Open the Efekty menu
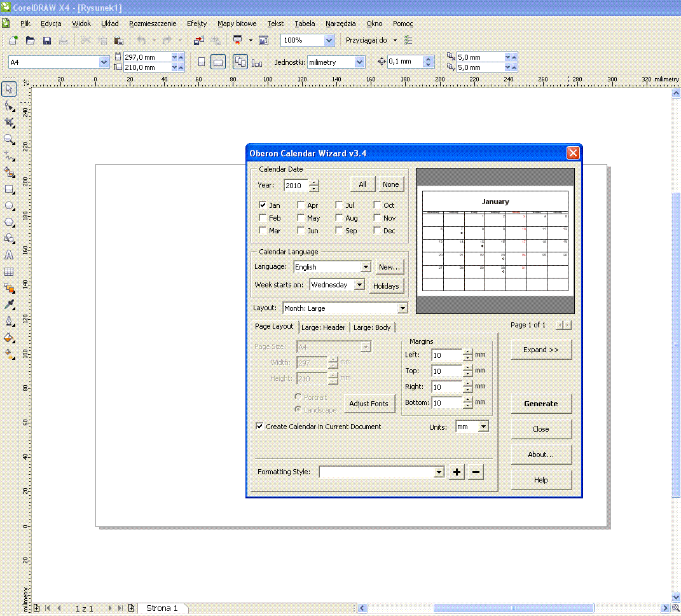This screenshot has height=616, width=681. (x=196, y=24)
